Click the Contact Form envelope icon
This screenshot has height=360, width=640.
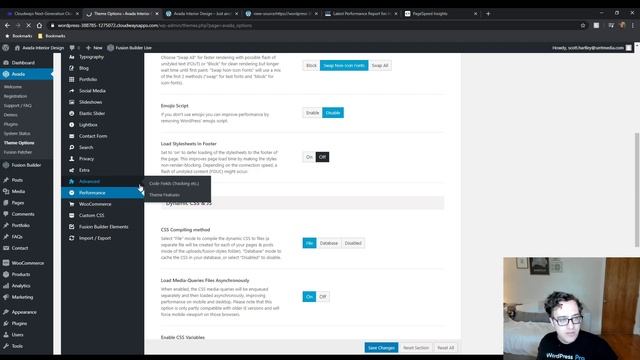tap(72, 136)
